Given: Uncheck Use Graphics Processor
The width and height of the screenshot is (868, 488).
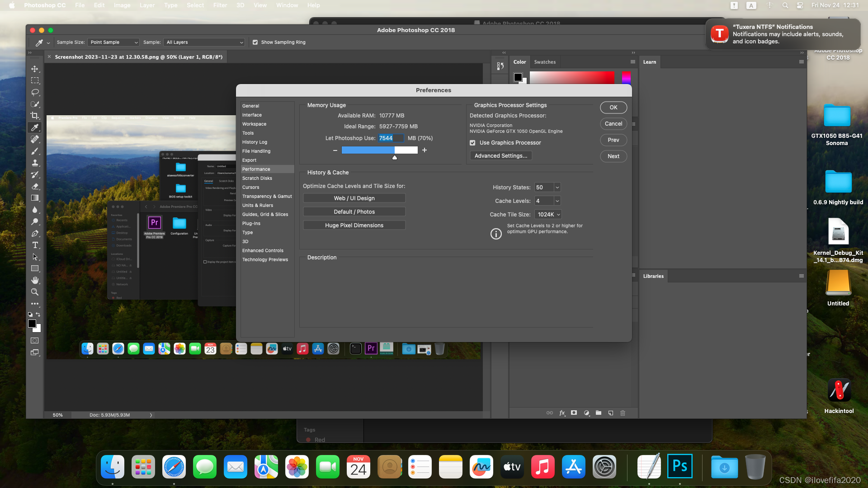Looking at the screenshot, I should pyautogui.click(x=472, y=143).
